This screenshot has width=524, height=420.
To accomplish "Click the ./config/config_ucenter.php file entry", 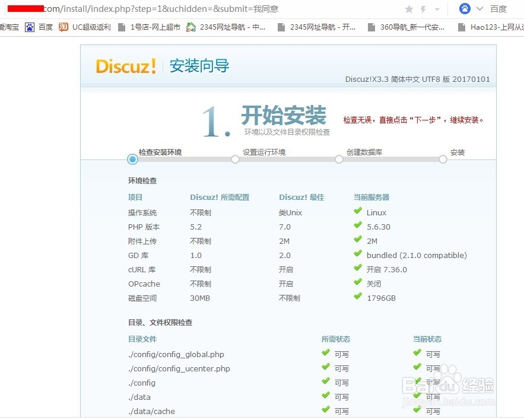I will pos(179,368).
